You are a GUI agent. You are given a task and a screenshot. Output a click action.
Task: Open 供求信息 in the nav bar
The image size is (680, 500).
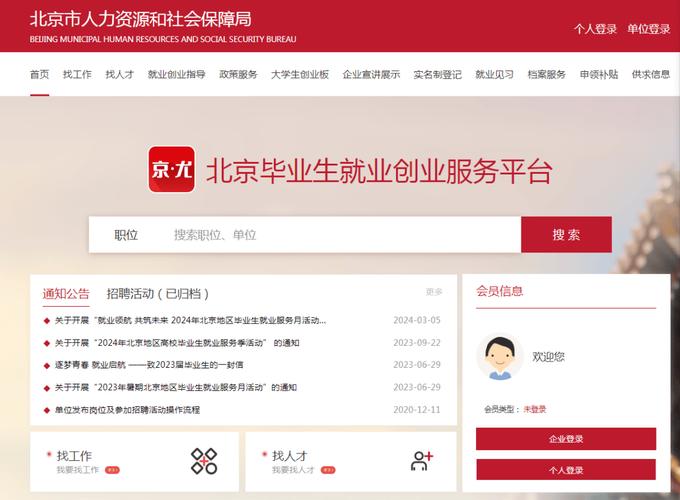tap(651, 75)
